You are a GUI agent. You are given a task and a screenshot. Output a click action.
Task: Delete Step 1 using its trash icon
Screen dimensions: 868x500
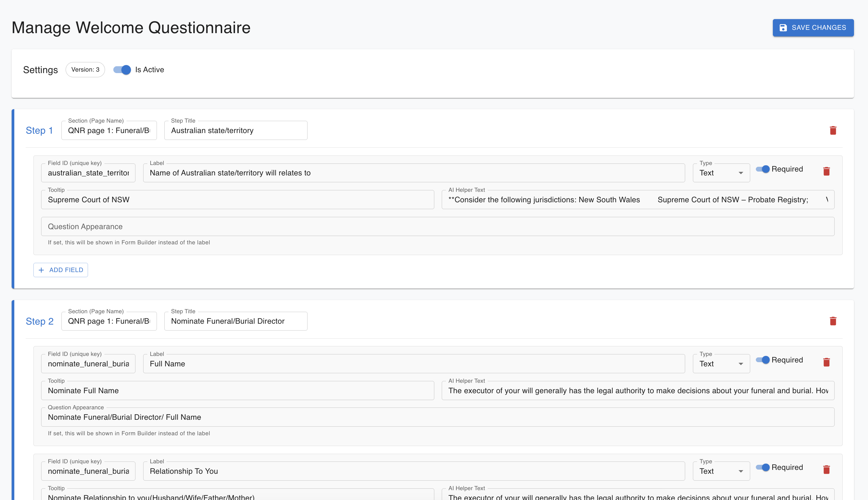tap(833, 130)
